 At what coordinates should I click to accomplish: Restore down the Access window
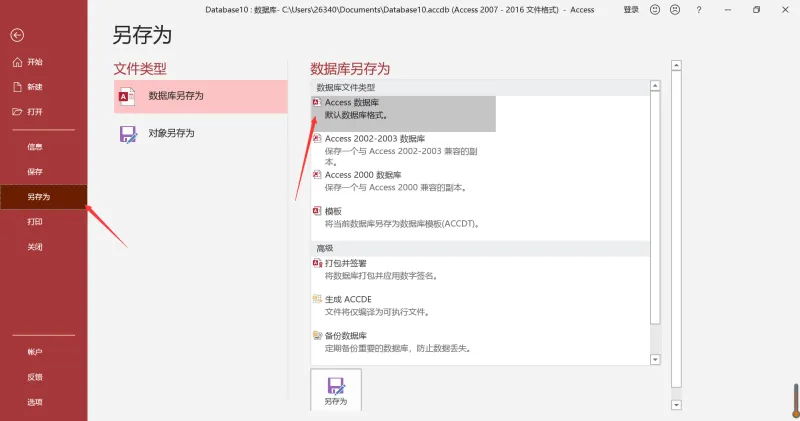[757, 10]
